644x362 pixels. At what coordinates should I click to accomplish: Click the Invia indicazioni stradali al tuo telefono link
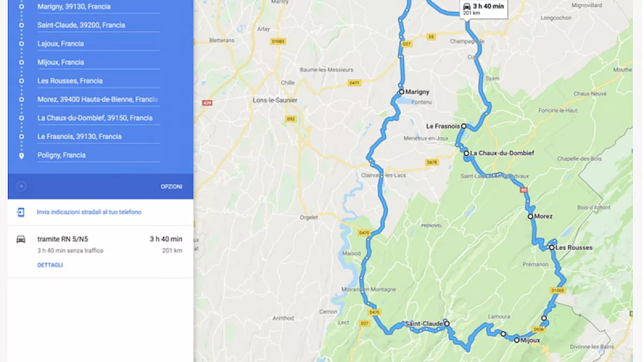tap(89, 212)
